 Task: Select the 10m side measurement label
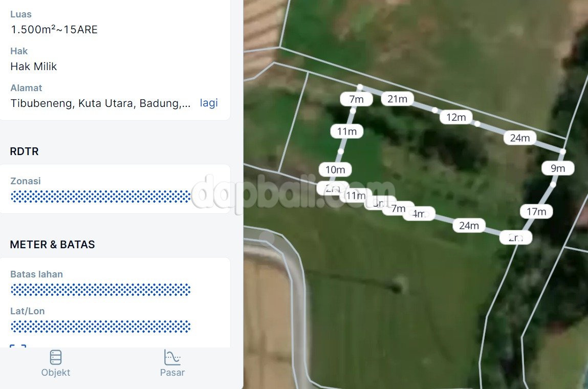(335, 170)
